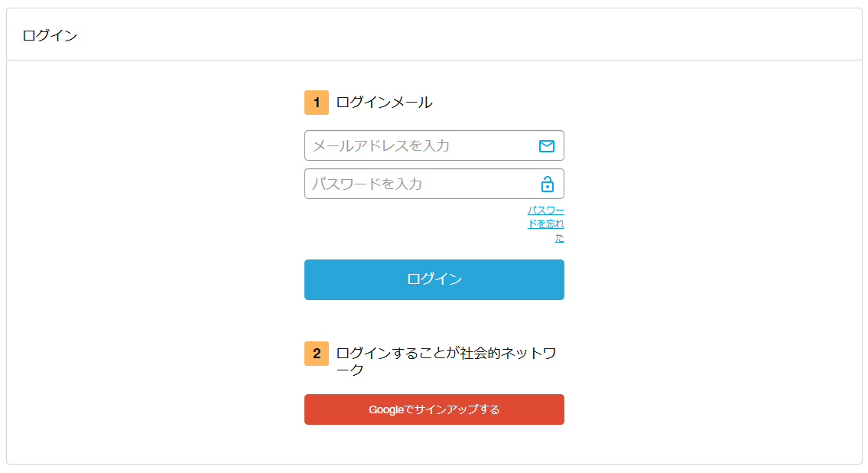This screenshot has height=473, width=868.
Task: Focus the パスワードを入力 password field
Action: click(434, 184)
